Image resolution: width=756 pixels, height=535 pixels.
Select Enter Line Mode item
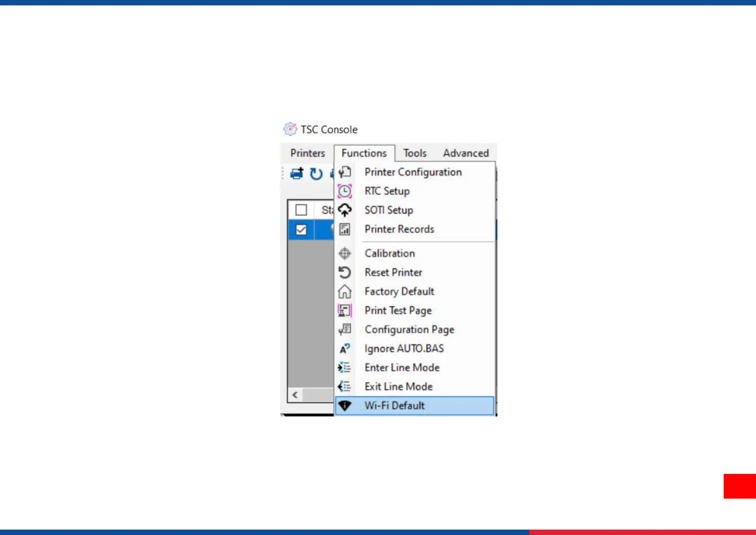click(415, 367)
